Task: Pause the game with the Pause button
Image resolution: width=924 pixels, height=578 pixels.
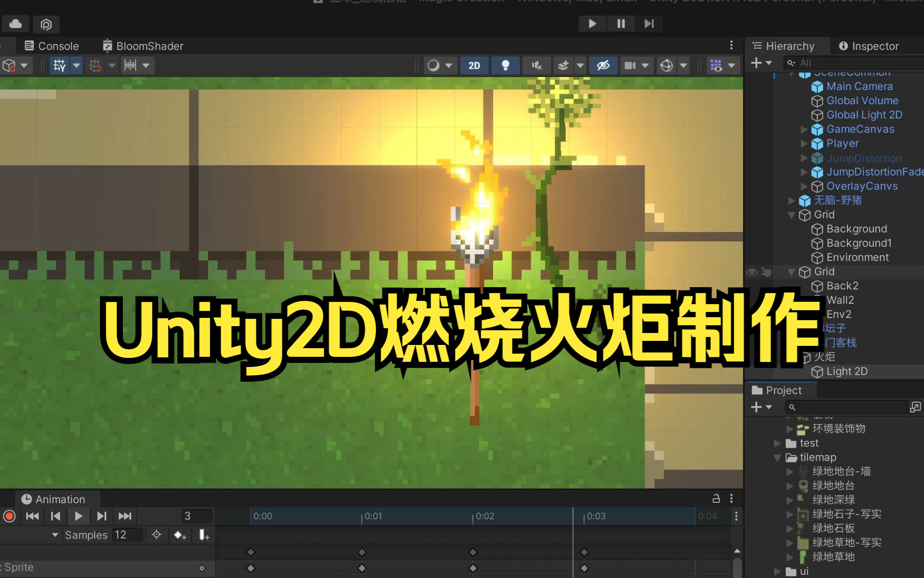Action: pos(621,23)
